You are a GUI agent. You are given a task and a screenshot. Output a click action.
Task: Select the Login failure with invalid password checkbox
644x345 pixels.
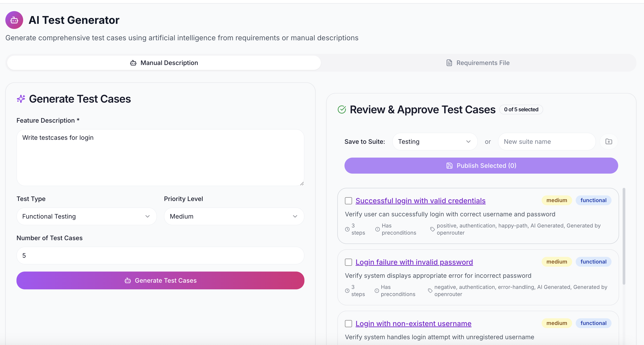click(x=348, y=262)
